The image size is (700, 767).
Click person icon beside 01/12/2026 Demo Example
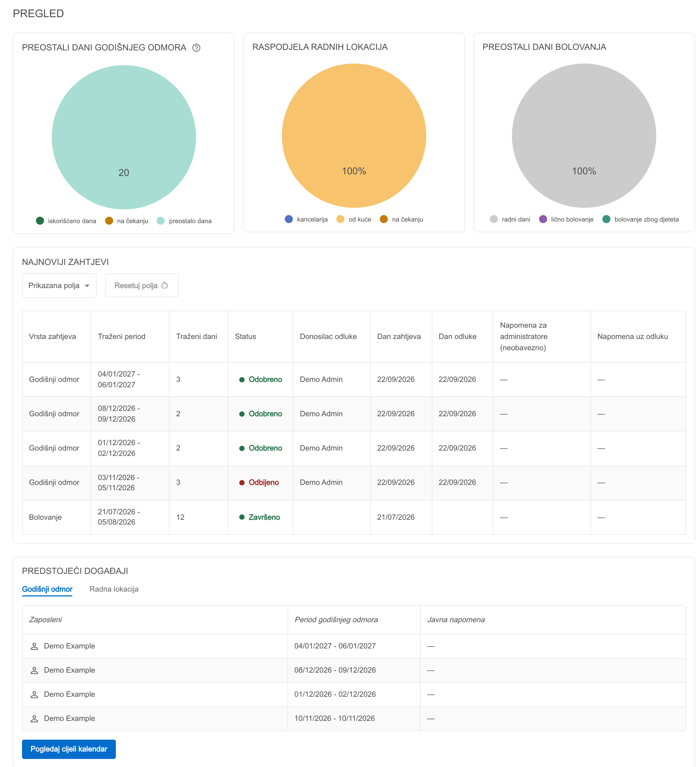[34, 694]
